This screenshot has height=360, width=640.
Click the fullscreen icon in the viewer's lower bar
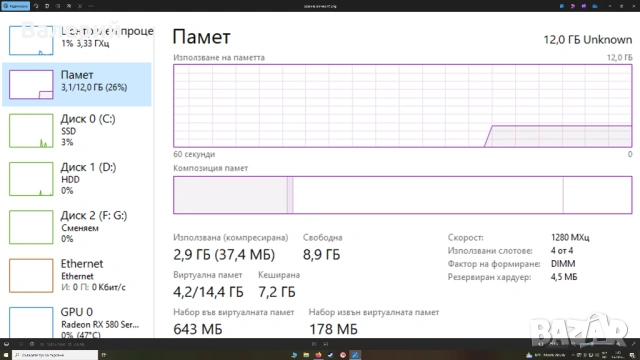point(633,344)
